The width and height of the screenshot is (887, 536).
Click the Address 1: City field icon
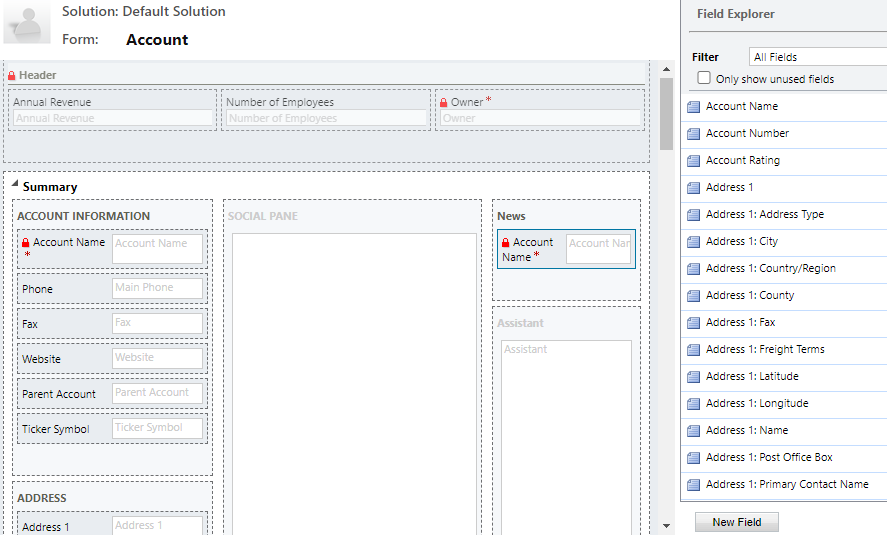tap(693, 242)
